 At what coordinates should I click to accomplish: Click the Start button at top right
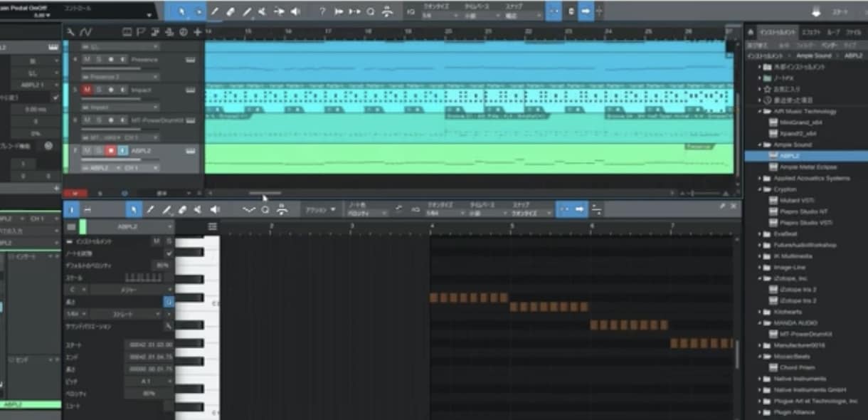(x=840, y=12)
